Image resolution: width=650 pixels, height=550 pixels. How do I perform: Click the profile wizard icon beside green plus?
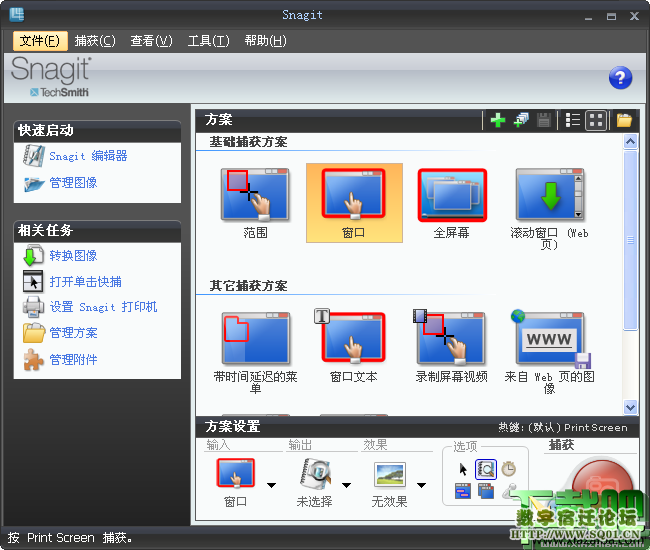click(521, 121)
